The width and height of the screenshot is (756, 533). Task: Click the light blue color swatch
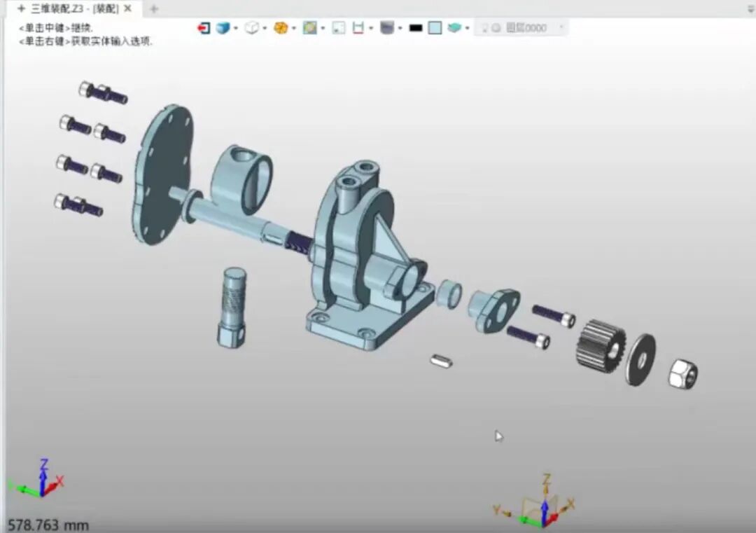pyautogui.click(x=435, y=28)
